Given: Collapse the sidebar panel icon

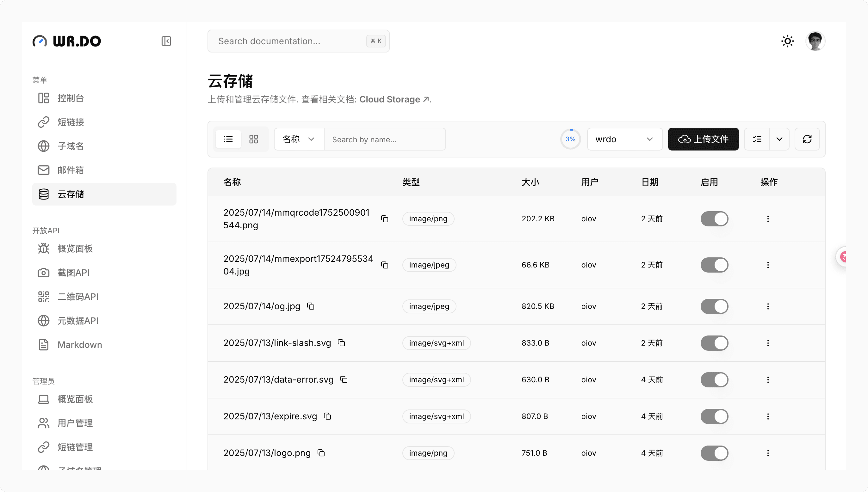Looking at the screenshot, I should click(166, 41).
